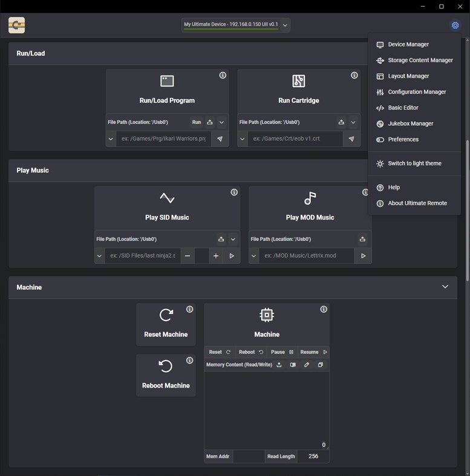Play the MOD music file

point(363,256)
